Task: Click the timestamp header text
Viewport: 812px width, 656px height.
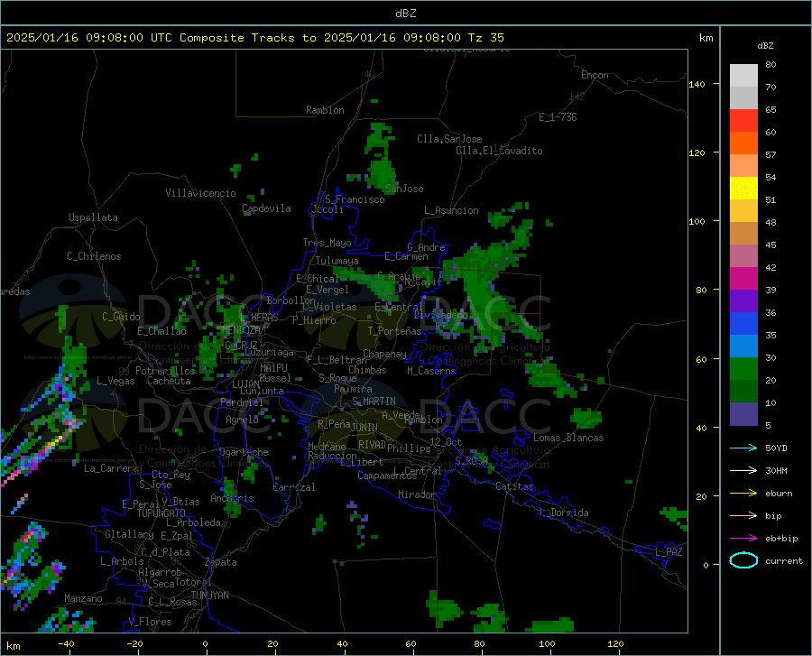Action: point(254,38)
